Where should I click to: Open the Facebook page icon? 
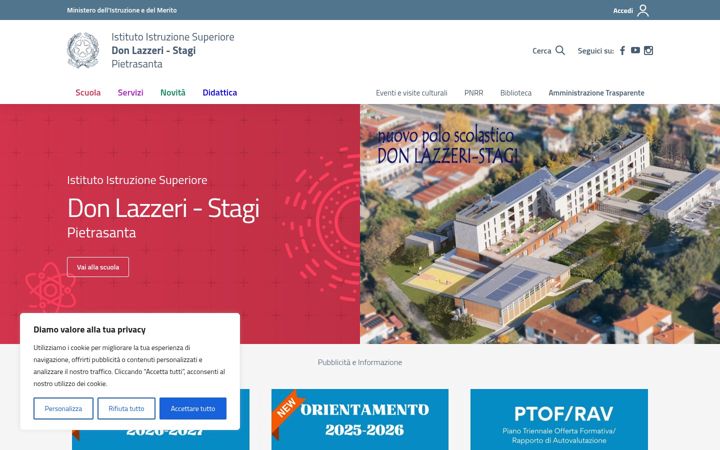622,51
